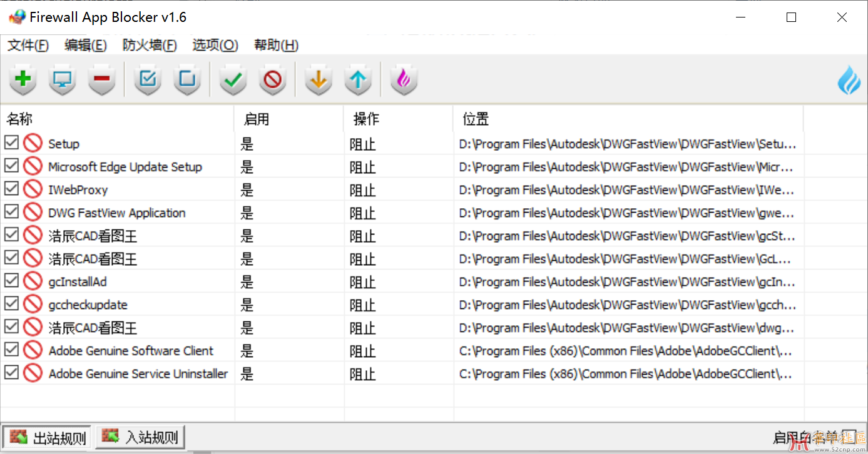Click the block icon beside gcInstallAd

pos(33,281)
